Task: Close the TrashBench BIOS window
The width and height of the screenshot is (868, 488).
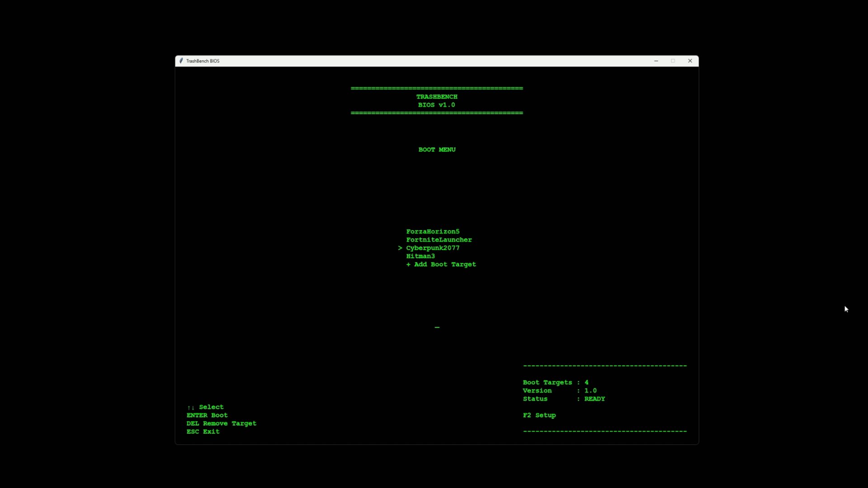Action: (x=690, y=61)
